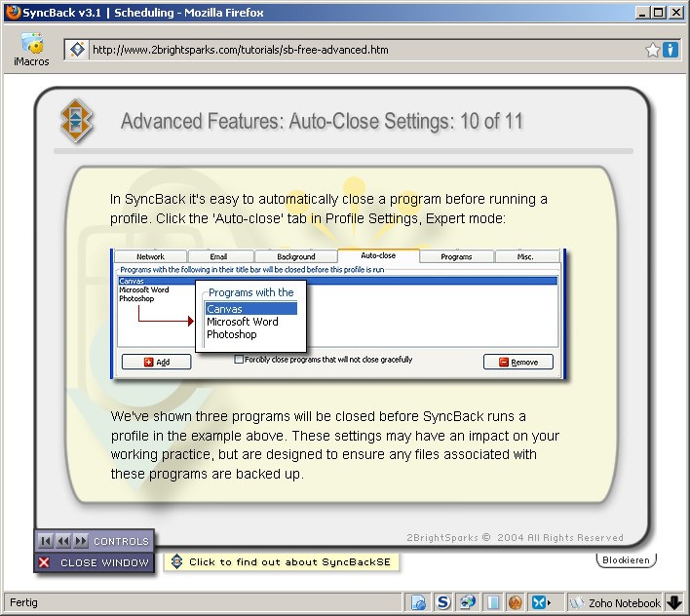Click the Firefox logo in the title bar

(14, 12)
